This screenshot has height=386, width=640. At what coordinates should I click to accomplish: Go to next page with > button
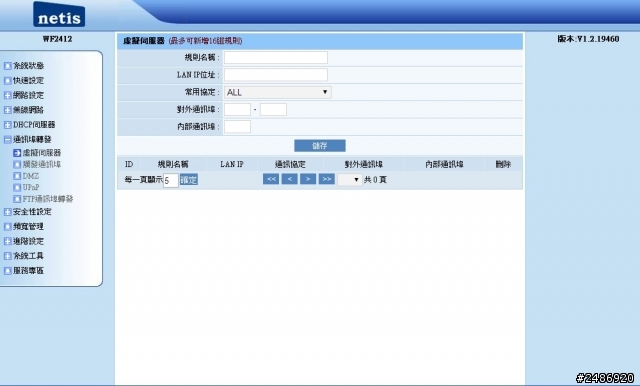308,179
